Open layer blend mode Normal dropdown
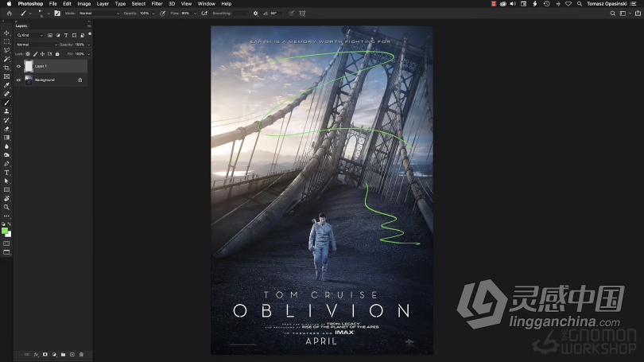 (37, 45)
